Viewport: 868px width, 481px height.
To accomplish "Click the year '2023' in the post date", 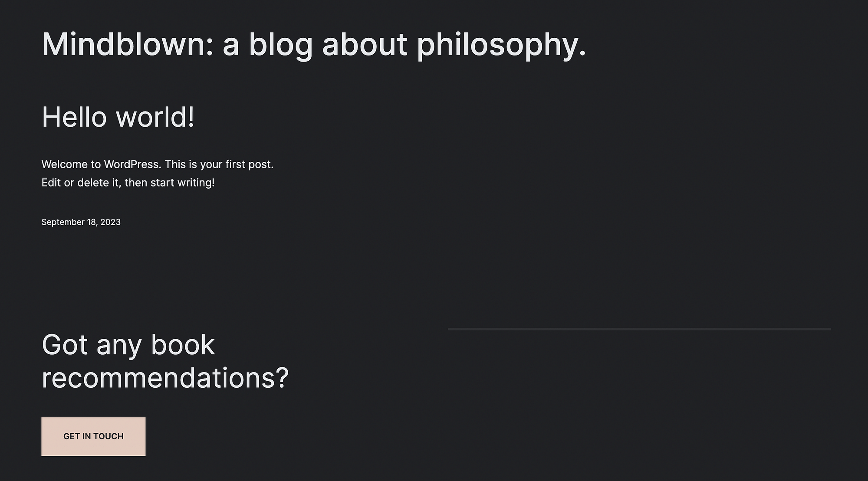I will 110,222.
